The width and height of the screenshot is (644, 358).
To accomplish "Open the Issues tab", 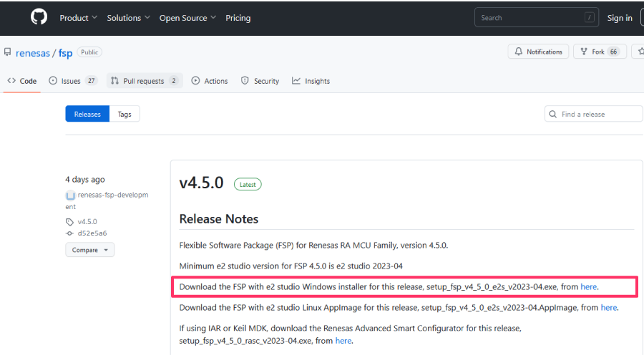I will coord(73,81).
